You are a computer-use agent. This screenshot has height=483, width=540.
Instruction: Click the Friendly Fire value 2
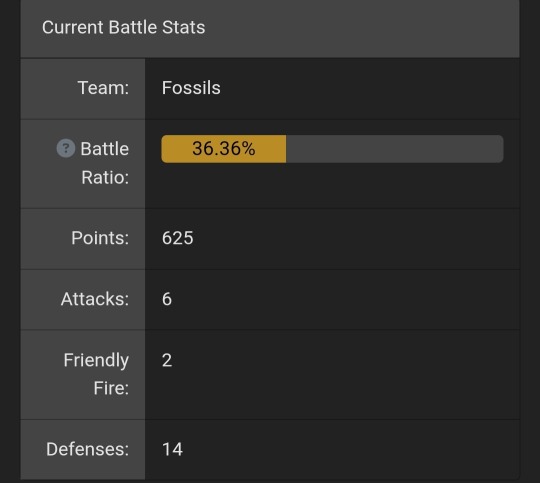coord(167,360)
